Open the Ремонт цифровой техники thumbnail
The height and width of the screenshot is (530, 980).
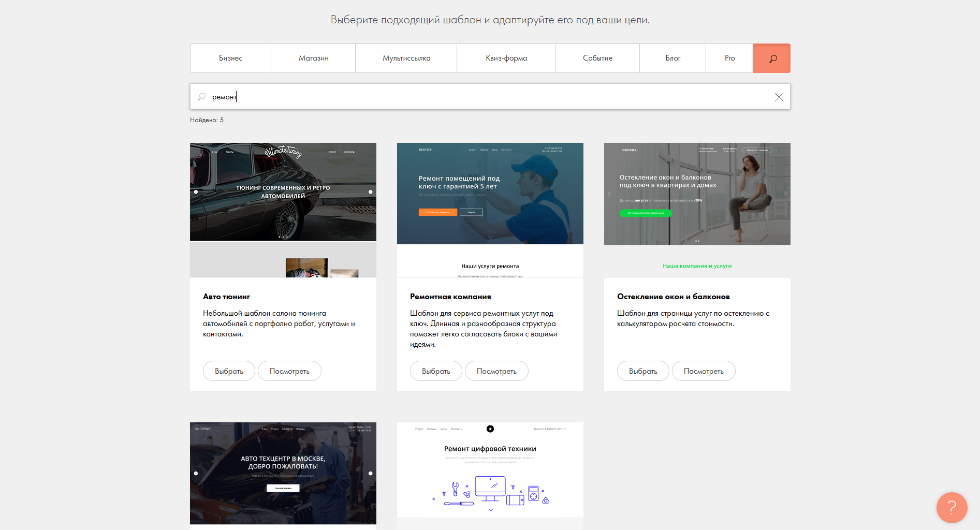click(490, 471)
